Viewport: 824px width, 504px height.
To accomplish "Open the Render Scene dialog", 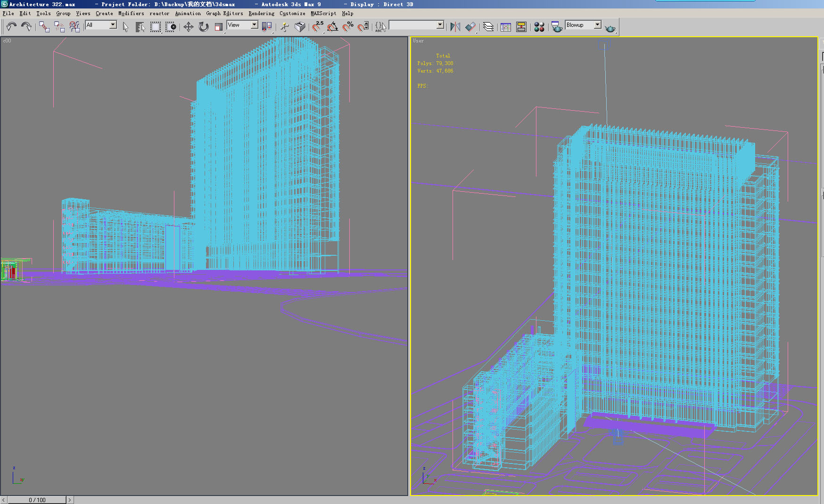I will point(557,27).
